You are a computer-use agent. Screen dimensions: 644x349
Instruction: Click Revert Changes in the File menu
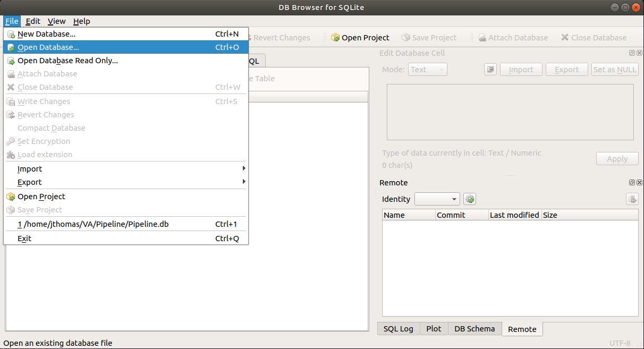tap(126, 115)
